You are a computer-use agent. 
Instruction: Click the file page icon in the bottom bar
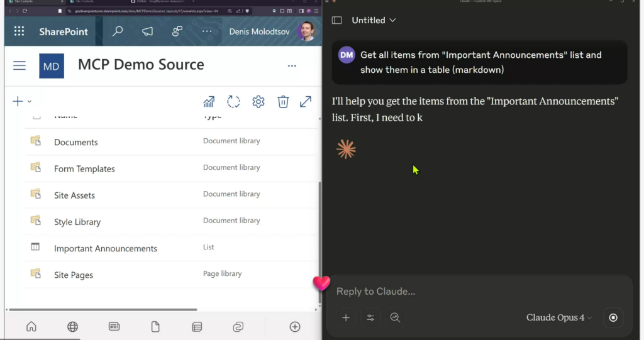coord(155,327)
